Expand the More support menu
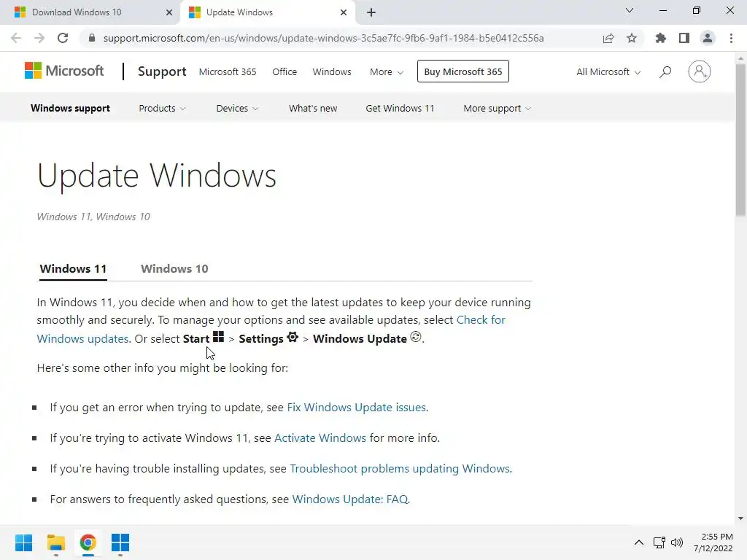The width and height of the screenshot is (747, 560). click(x=497, y=109)
